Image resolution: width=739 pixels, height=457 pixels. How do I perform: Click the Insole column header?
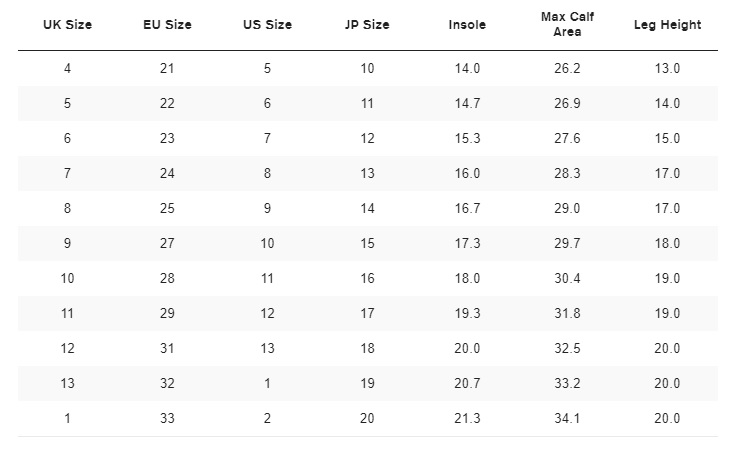coord(467,24)
